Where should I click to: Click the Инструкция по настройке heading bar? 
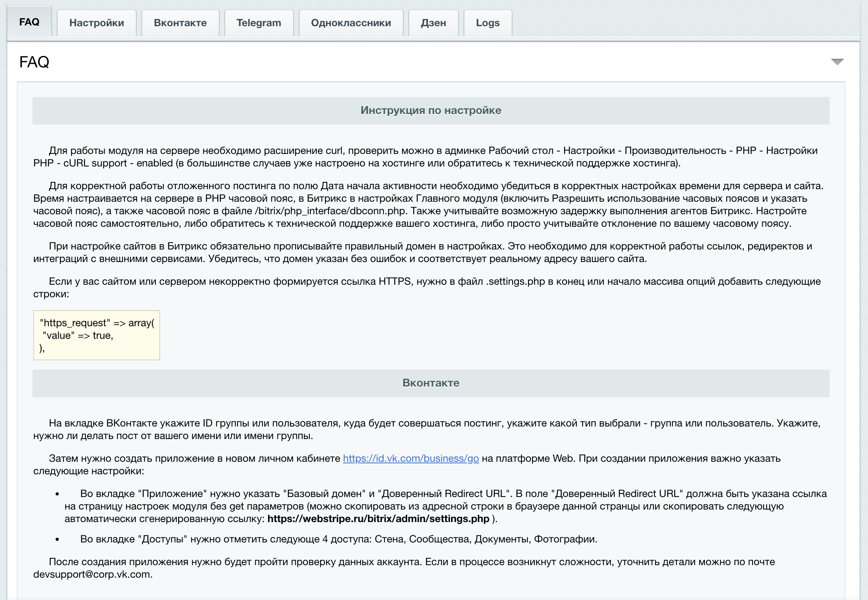[x=431, y=110]
